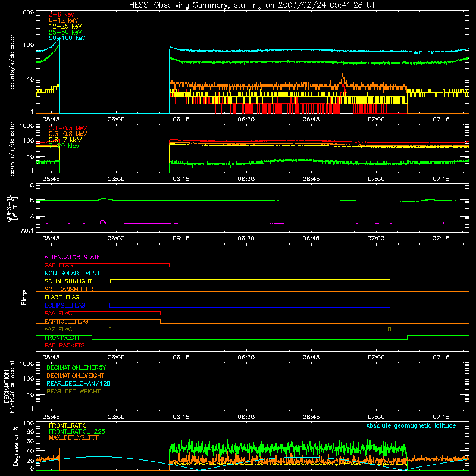Select the red 3-6 keV legend label
This screenshot has width=476, height=476.
[61, 14]
